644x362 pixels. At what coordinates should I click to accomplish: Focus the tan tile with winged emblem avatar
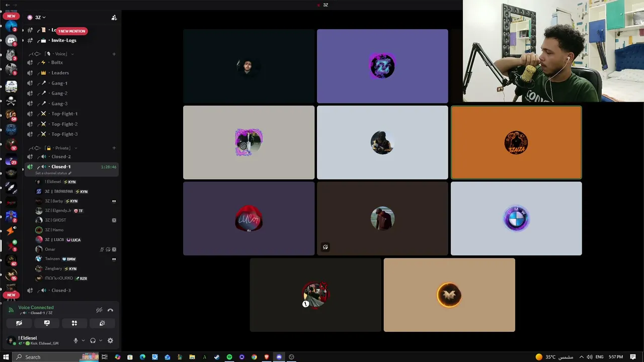449,295
